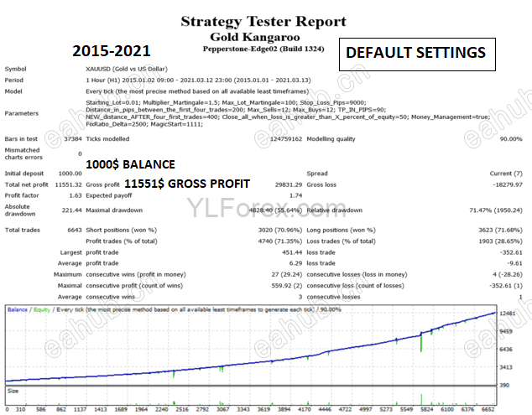Click the Period row label
Image resolution: width=532 pixels, height=415 pixels.
[x=14, y=80]
